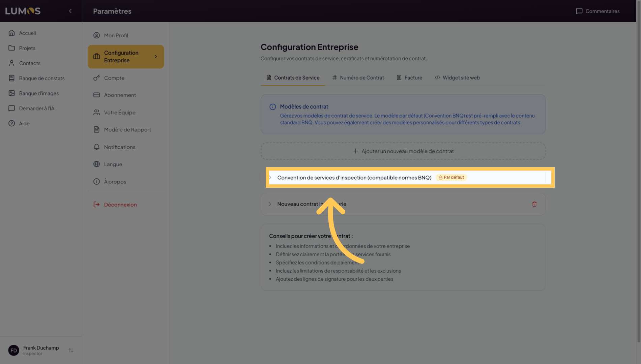Open the Banque de constats page

coord(41,78)
